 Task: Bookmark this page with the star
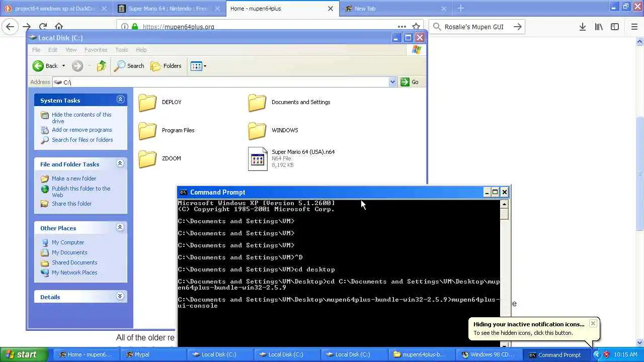pos(416,27)
